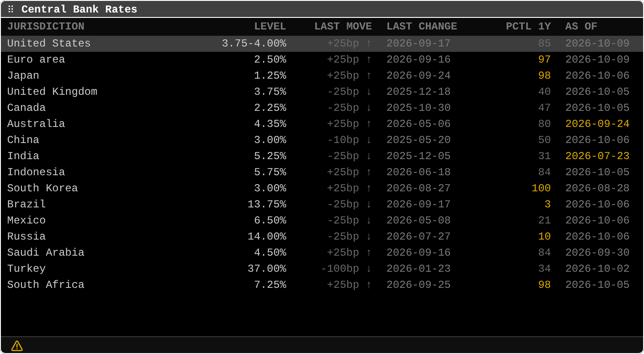The width and height of the screenshot is (644, 354).
Task: Click the last change date 2026-01-23
Action: click(x=419, y=269)
